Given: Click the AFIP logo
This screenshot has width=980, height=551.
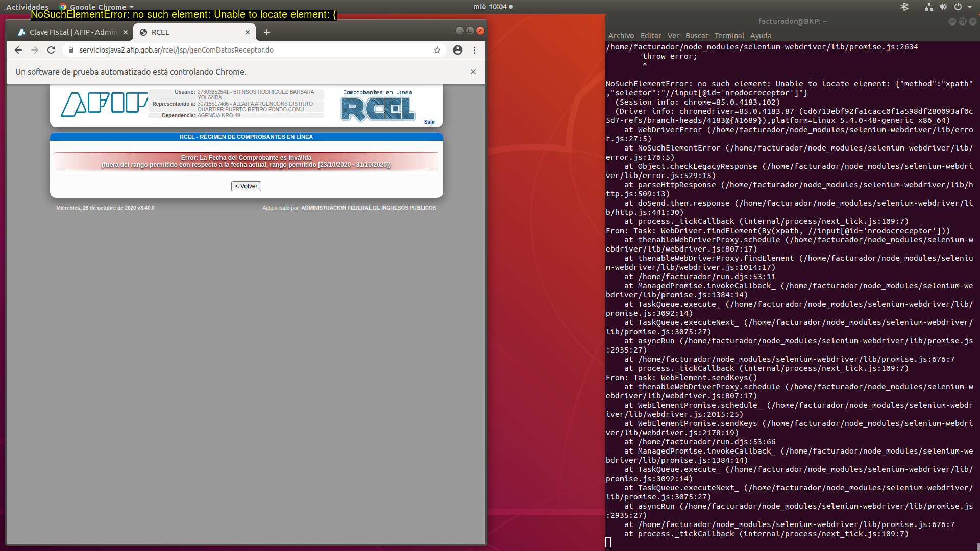Looking at the screenshot, I should pos(105,104).
